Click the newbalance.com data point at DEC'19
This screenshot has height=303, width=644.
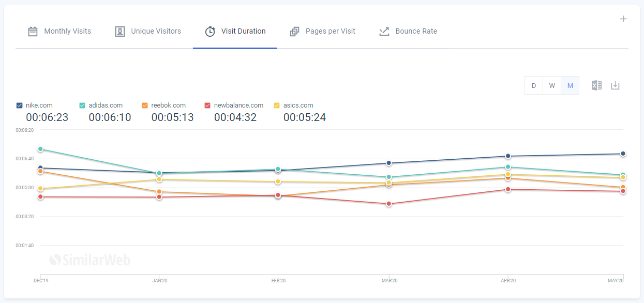pyautogui.click(x=40, y=196)
